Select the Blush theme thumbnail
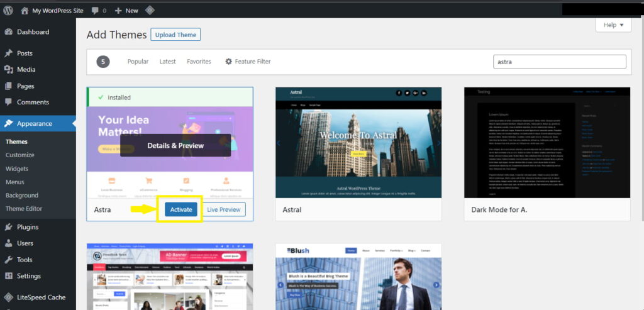 coord(358,277)
